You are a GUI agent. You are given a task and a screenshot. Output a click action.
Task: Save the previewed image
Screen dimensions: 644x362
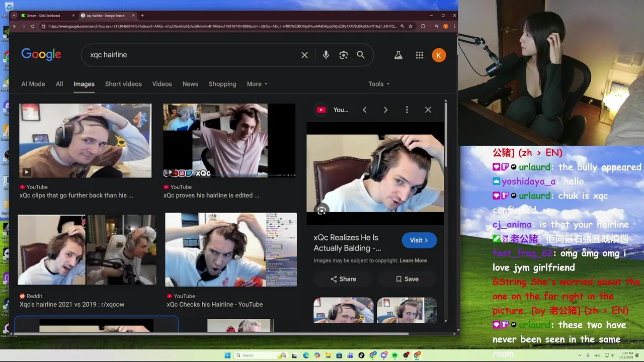click(407, 279)
